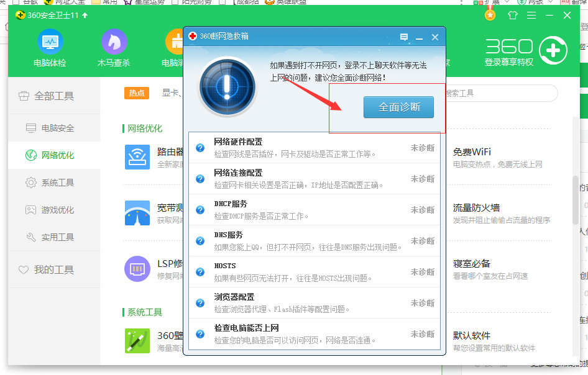Click the 全面诊断 diagnose button

point(398,107)
